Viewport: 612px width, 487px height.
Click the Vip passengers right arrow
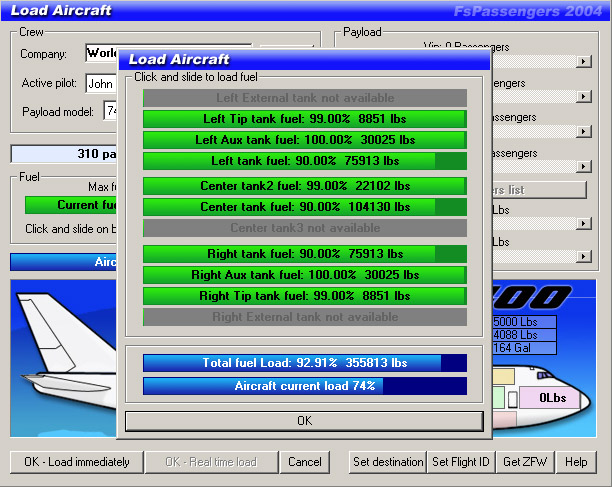click(x=584, y=61)
